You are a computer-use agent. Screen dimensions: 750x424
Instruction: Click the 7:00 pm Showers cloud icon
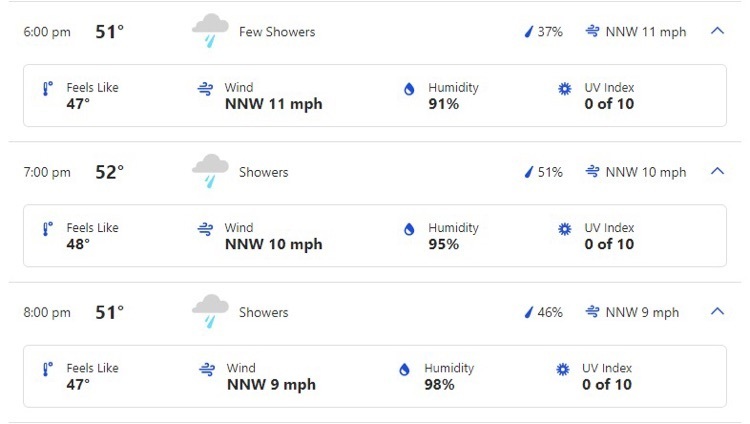pos(210,171)
